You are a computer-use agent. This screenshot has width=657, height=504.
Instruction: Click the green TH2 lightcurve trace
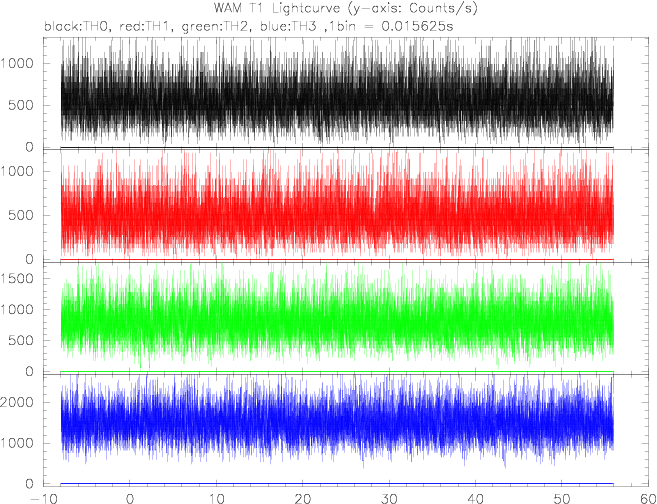[337, 318]
